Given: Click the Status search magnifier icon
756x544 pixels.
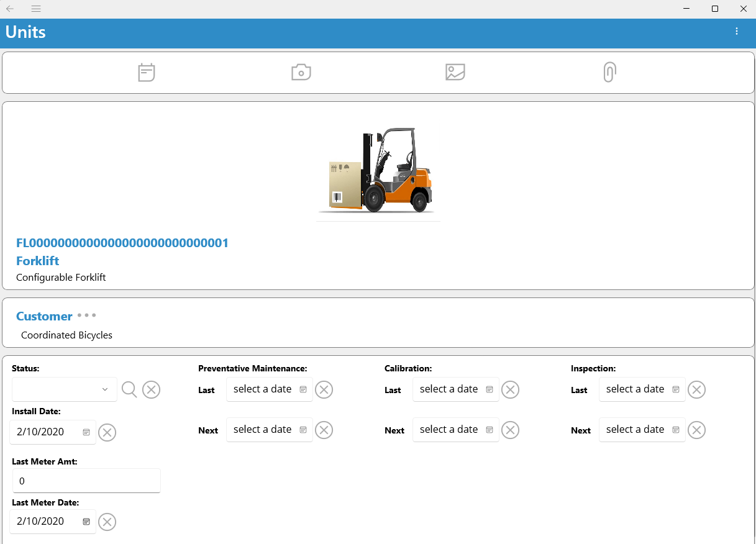Looking at the screenshot, I should pyautogui.click(x=129, y=389).
